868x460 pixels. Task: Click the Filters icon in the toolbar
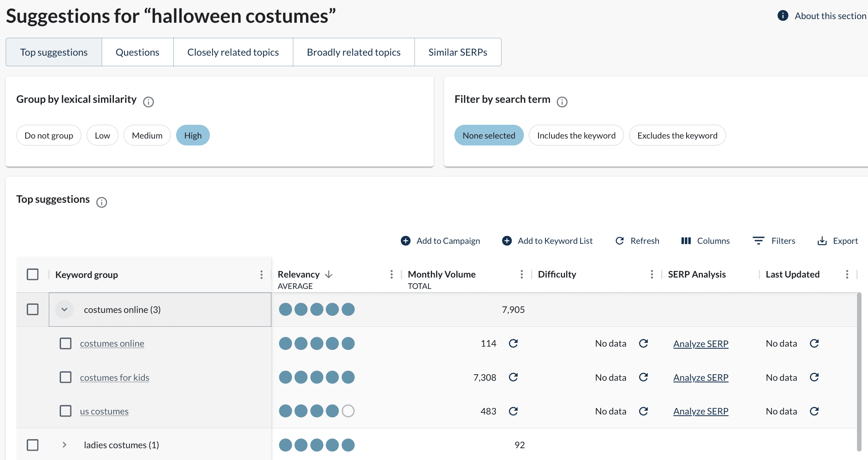[x=758, y=241]
